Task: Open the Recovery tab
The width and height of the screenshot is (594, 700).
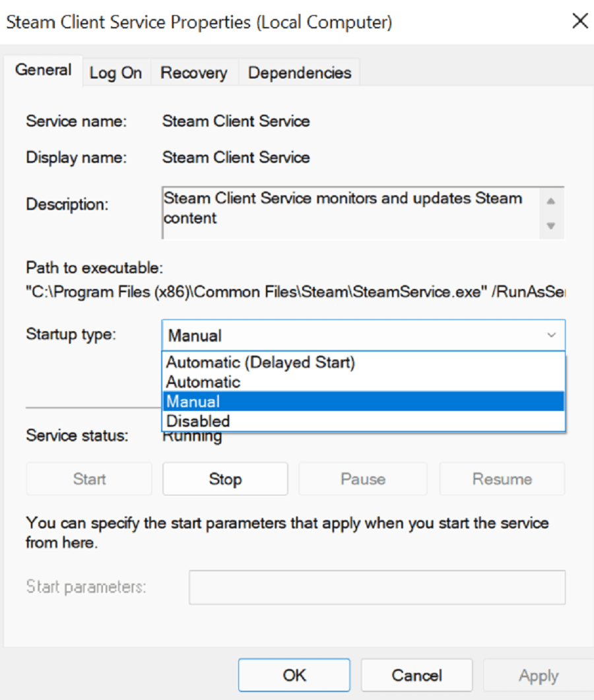Action: [x=194, y=73]
